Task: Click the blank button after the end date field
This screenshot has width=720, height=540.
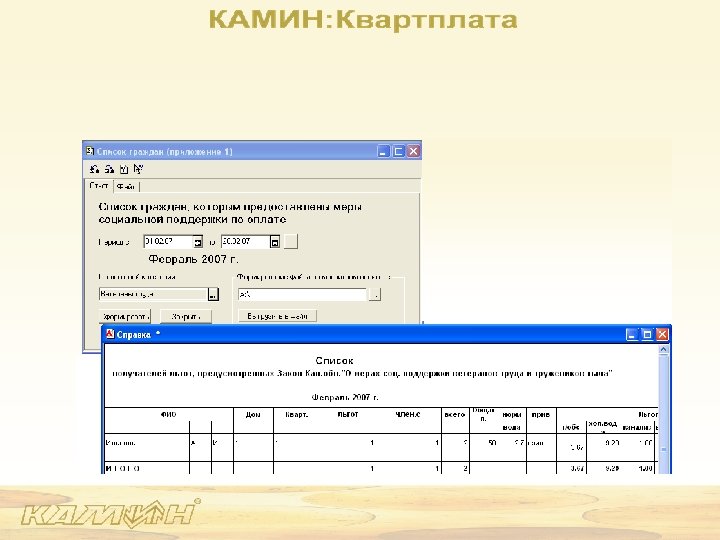Action: tap(291, 242)
